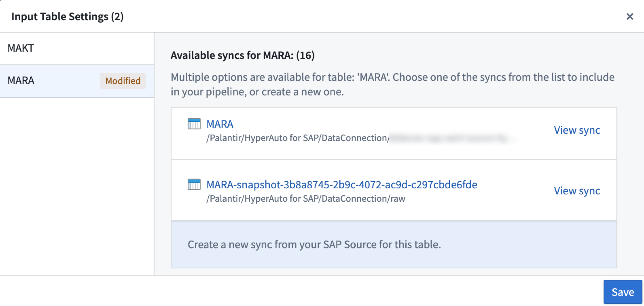
Task: Click the /Palantir/HyperAuto for SAP/DataConnection/raw path
Action: coord(306,199)
